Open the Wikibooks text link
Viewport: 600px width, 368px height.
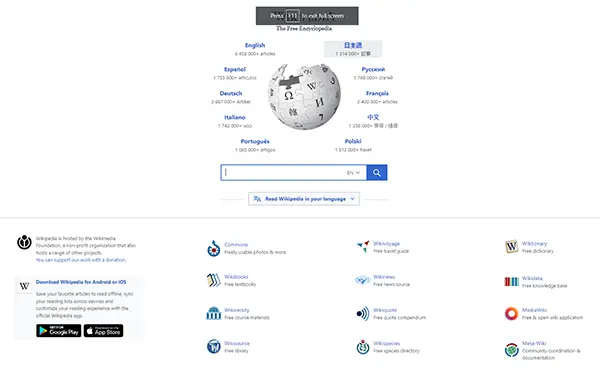236,277
